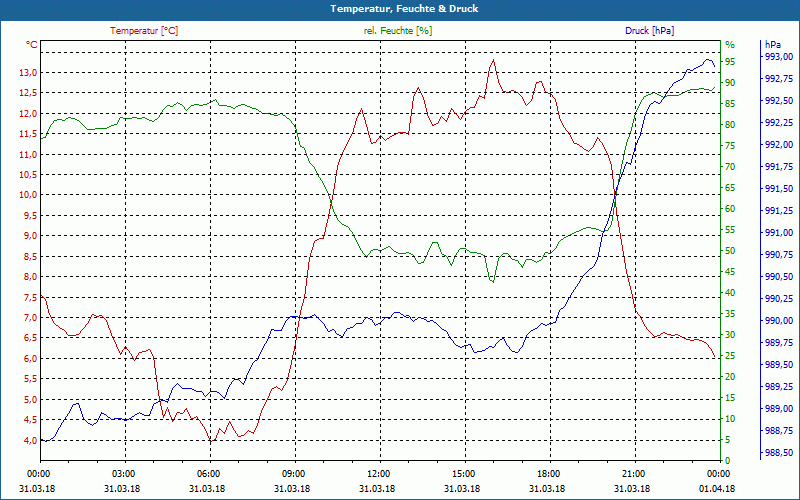Click the 55 humidity axis value
The width and height of the screenshot is (800, 500).
[730, 230]
